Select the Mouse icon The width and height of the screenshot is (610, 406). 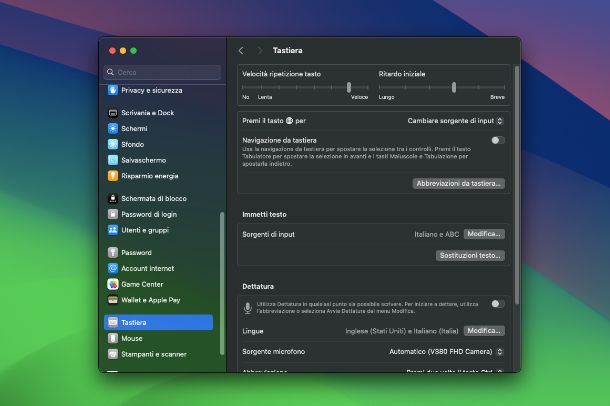[113, 338]
